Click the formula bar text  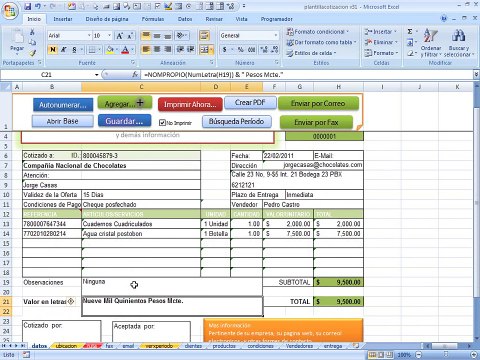point(214,75)
